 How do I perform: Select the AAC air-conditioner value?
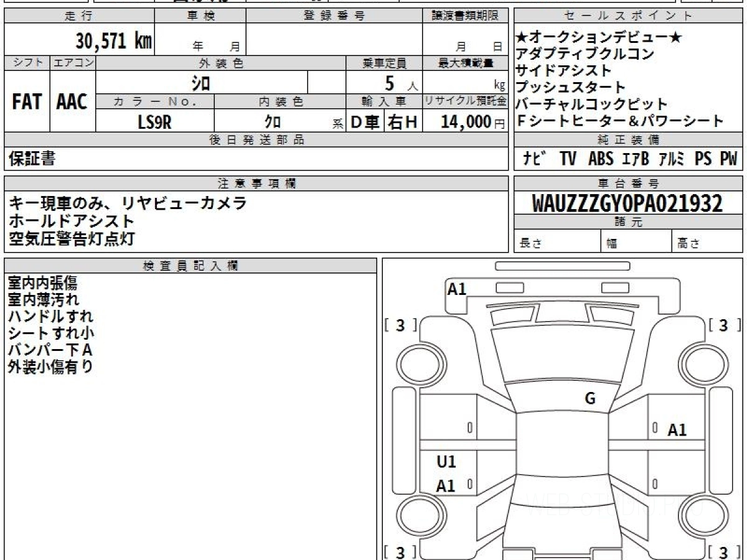[x=72, y=102]
